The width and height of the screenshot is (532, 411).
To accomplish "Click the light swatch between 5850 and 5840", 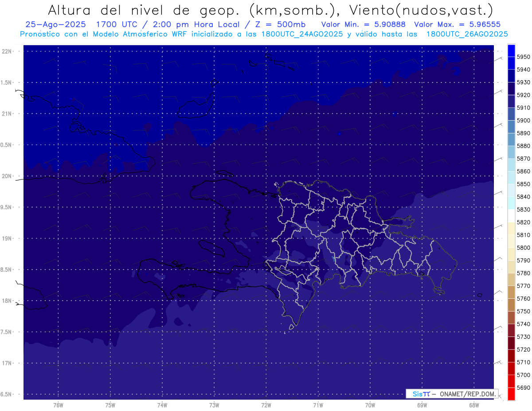I will click(x=511, y=190).
